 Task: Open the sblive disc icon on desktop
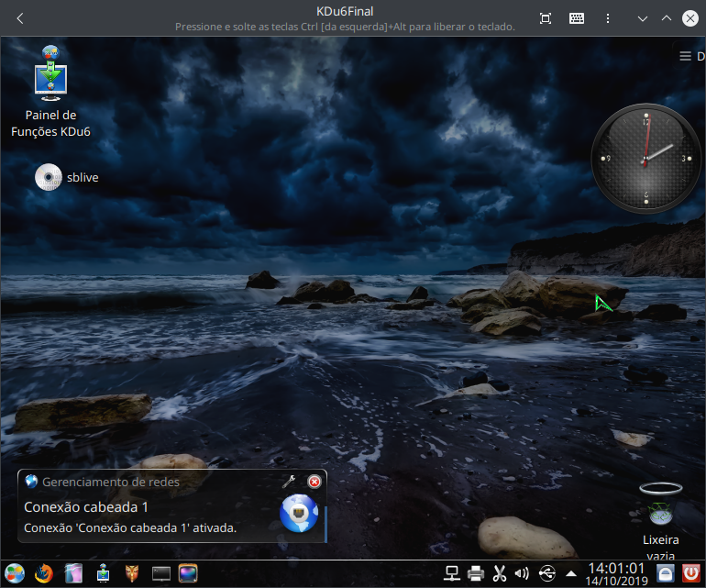pyautogui.click(x=49, y=177)
